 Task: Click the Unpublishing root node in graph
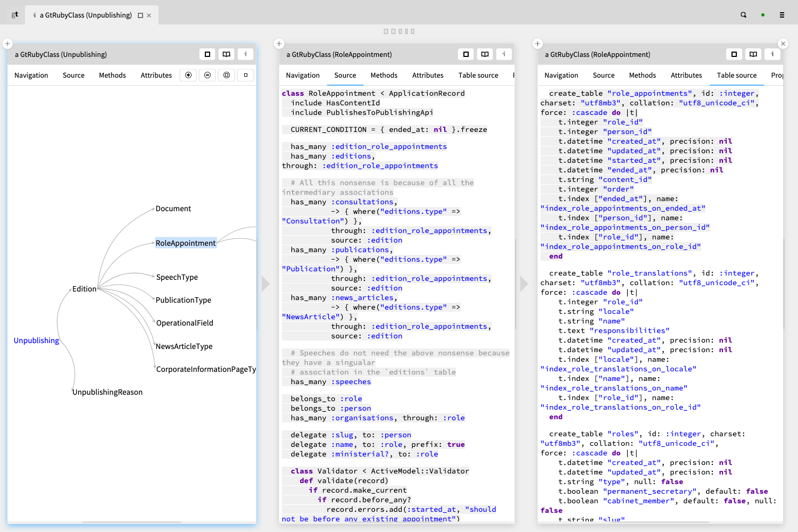click(x=36, y=340)
